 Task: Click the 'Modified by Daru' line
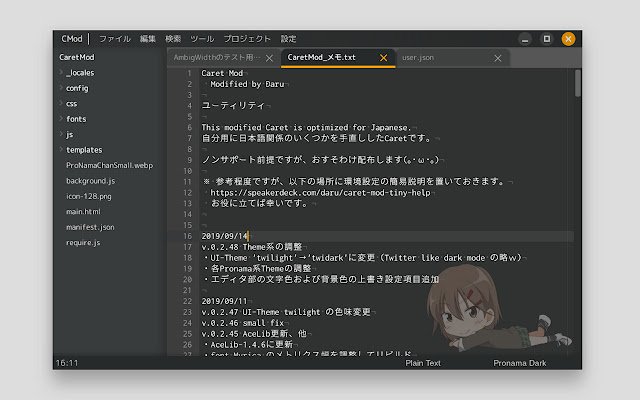point(247,84)
